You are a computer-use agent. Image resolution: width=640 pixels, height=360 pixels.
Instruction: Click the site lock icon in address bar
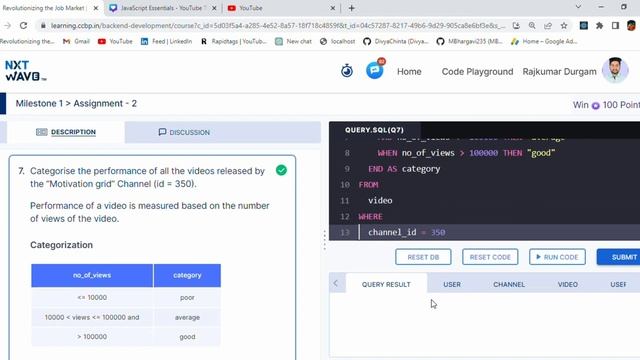click(x=43, y=25)
